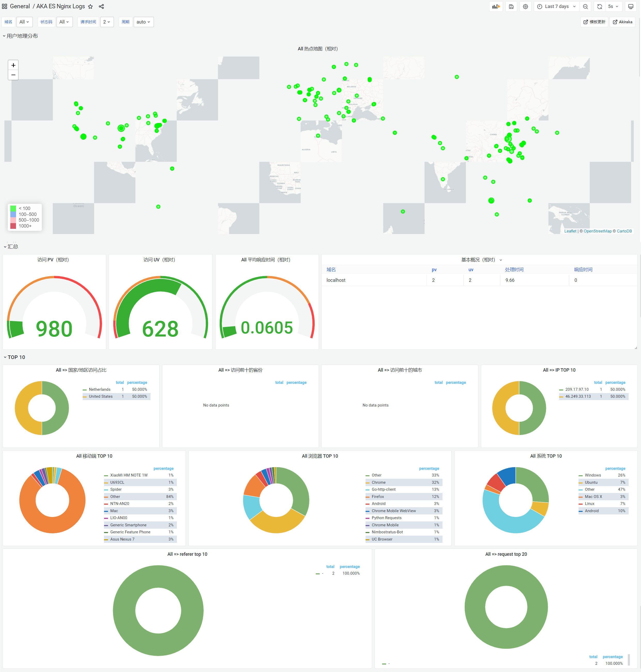The height and width of the screenshot is (672, 641).
Task: Open the 域名 All dropdown
Action: coord(25,22)
